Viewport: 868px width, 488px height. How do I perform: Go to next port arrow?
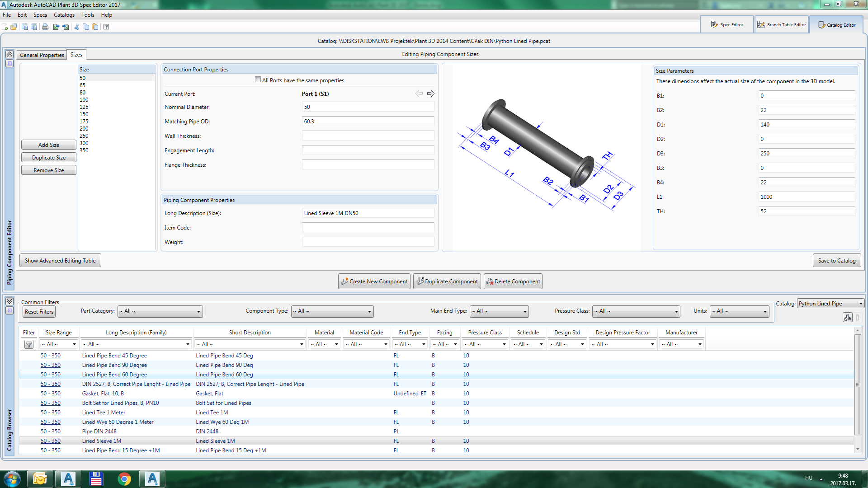pos(430,94)
